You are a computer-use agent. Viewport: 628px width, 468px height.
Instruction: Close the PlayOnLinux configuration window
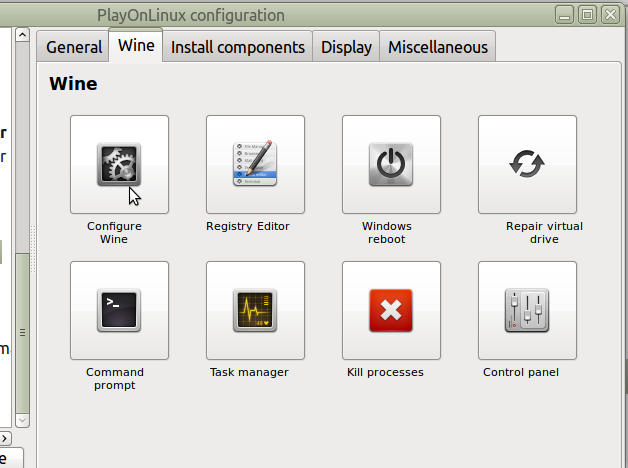coord(610,15)
